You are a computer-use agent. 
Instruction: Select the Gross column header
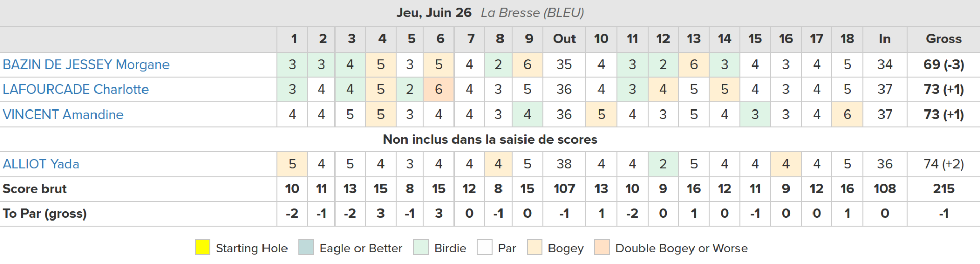[x=943, y=39]
